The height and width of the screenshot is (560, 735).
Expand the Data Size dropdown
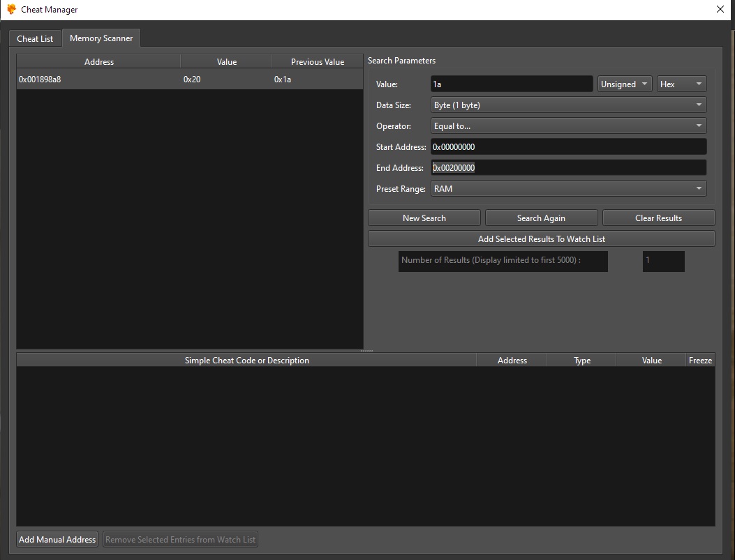[568, 105]
